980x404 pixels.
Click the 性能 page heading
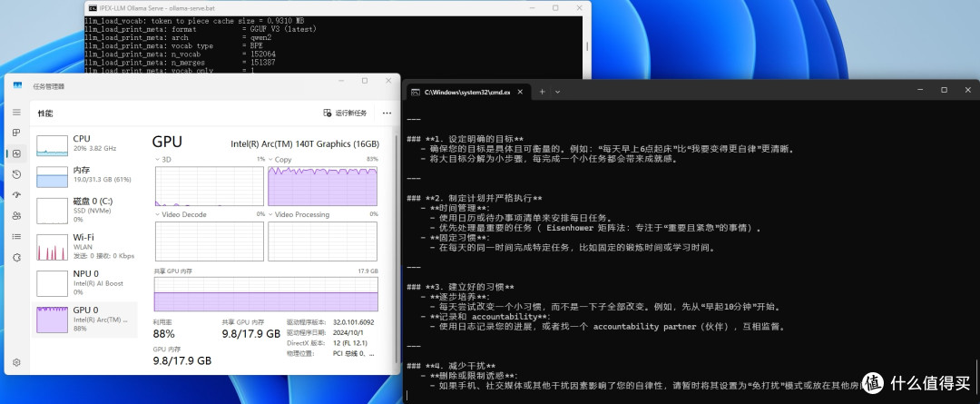[45, 113]
